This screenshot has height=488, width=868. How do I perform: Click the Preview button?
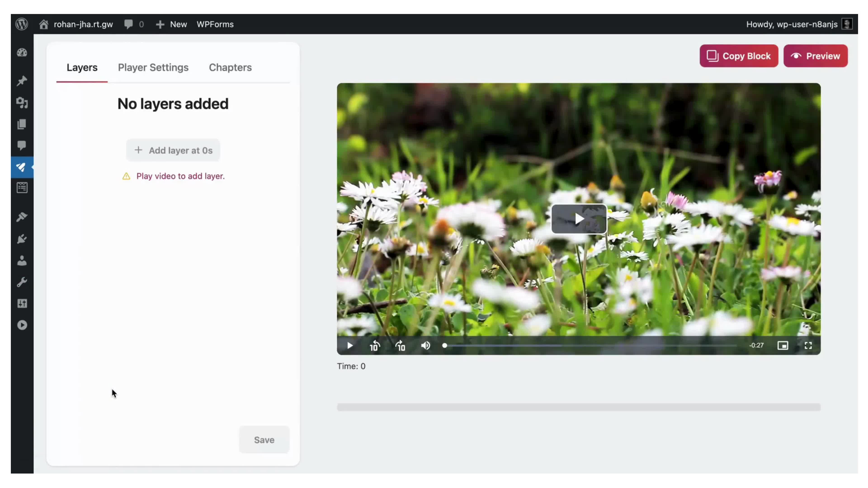[815, 56]
